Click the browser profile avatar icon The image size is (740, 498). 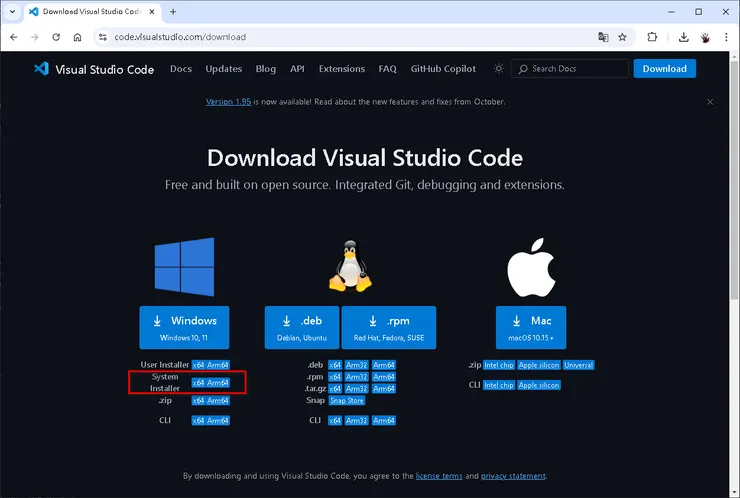click(705, 37)
